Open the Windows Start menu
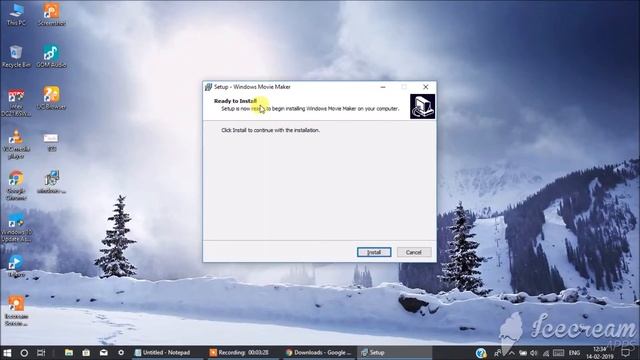The height and width of the screenshot is (360, 640). [x=7, y=353]
